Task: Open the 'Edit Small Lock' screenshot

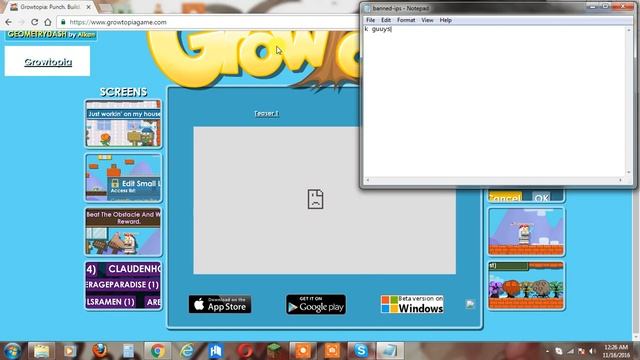Action: click(123, 178)
